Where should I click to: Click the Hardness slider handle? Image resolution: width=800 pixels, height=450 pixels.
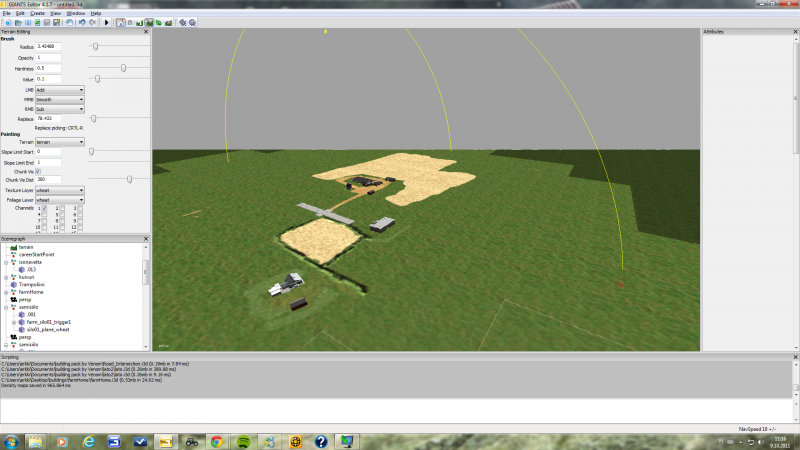[123, 68]
